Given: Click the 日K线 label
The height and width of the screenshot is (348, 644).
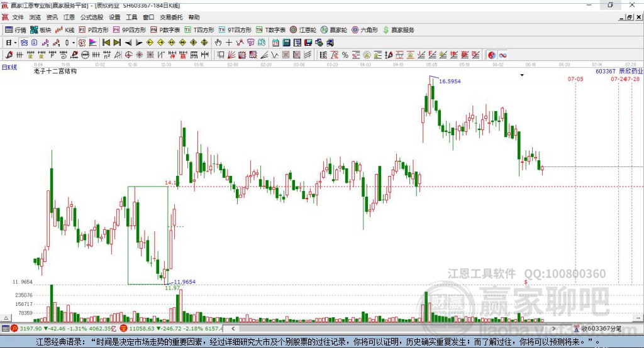Looking at the screenshot, I should click(x=9, y=67).
